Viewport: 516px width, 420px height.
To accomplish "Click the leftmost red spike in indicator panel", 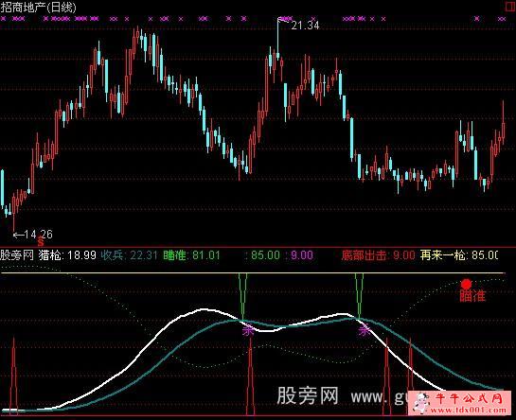I will (13, 375).
